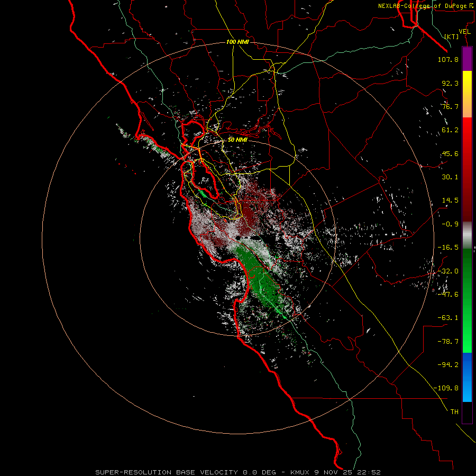Click the -32.0 value on velocity scale
The width and height of the screenshot is (476, 476).
coord(448,271)
